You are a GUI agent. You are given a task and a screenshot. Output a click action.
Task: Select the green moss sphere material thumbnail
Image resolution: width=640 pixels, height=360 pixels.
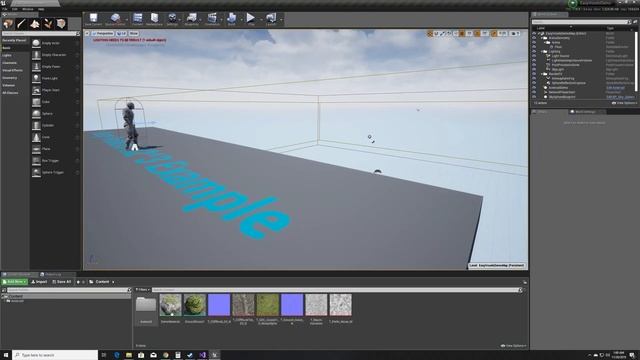pyautogui.click(x=195, y=305)
